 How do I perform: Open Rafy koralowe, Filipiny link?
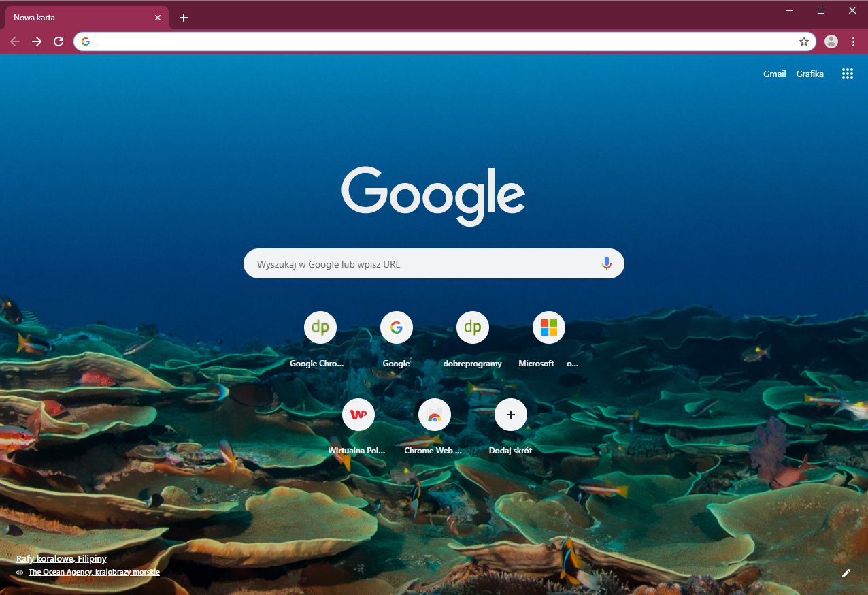click(x=61, y=559)
